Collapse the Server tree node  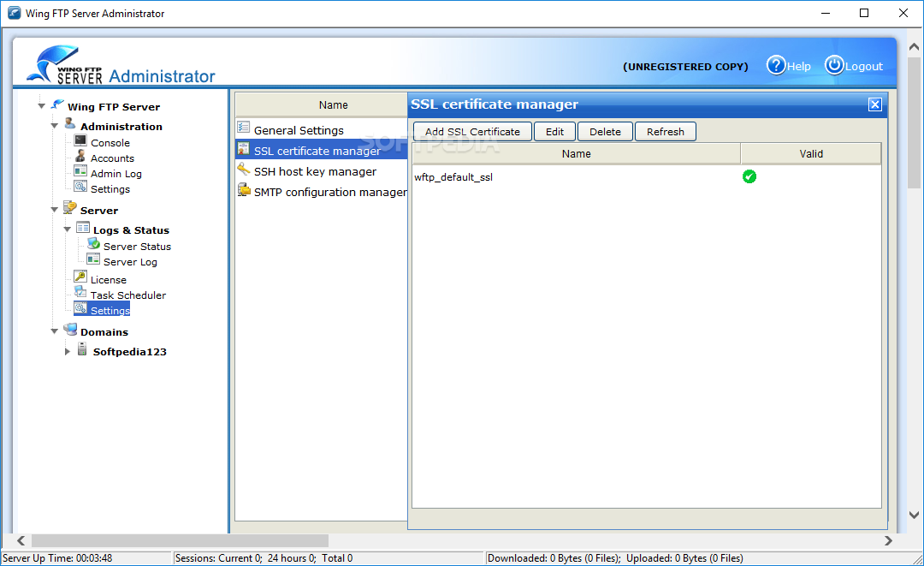coord(54,210)
